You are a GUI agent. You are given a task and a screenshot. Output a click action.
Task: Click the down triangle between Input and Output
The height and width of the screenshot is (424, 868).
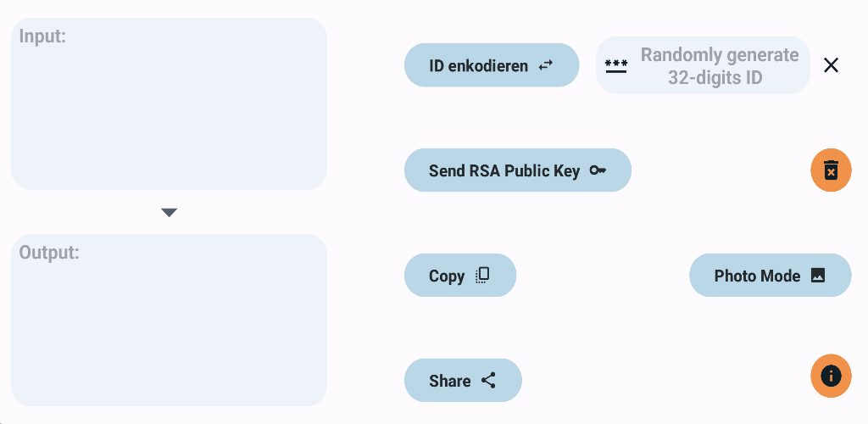point(169,213)
